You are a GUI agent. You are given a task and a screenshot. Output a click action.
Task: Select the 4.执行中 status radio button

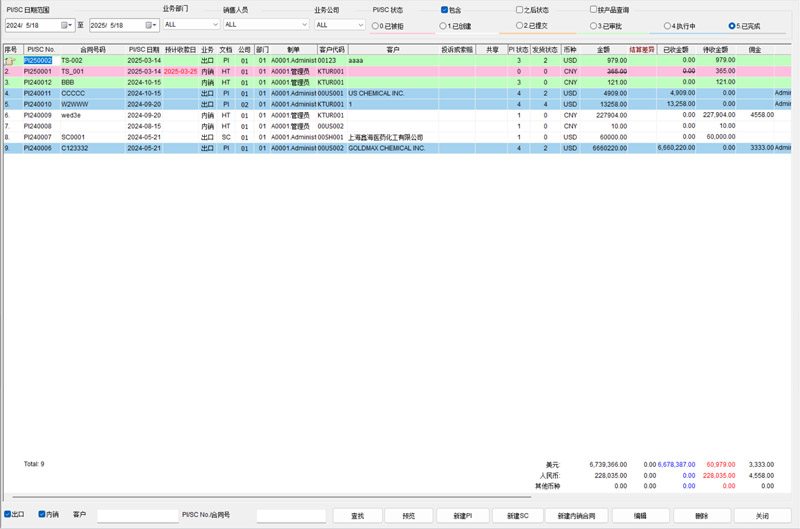point(668,26)
